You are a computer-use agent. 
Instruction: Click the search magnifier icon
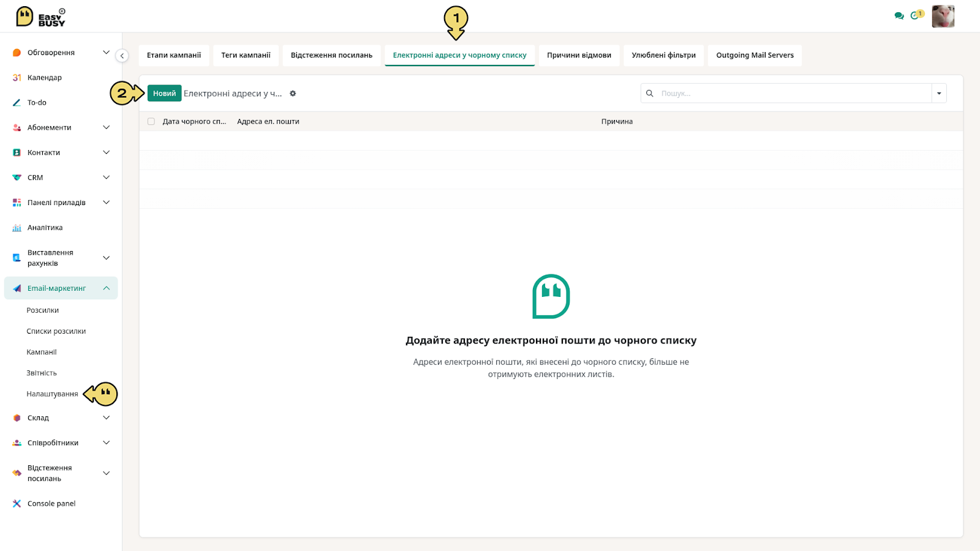point(650,94)
